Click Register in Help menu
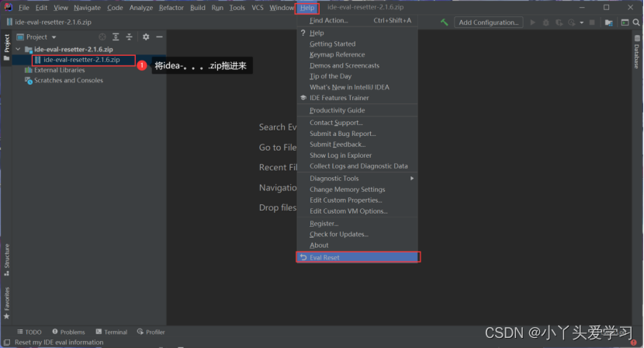 358,224
